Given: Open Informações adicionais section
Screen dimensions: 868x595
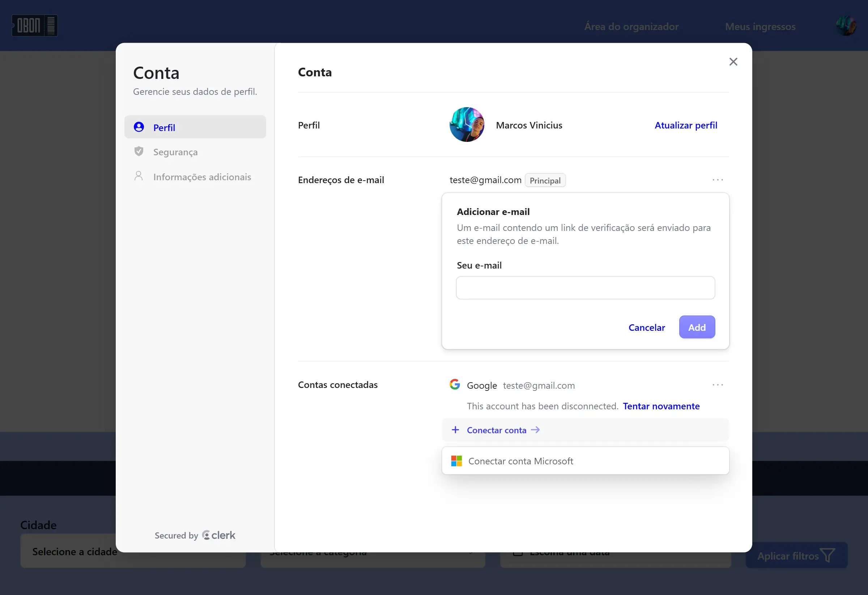Looking at the screenshot, I should tap(195, 177).
